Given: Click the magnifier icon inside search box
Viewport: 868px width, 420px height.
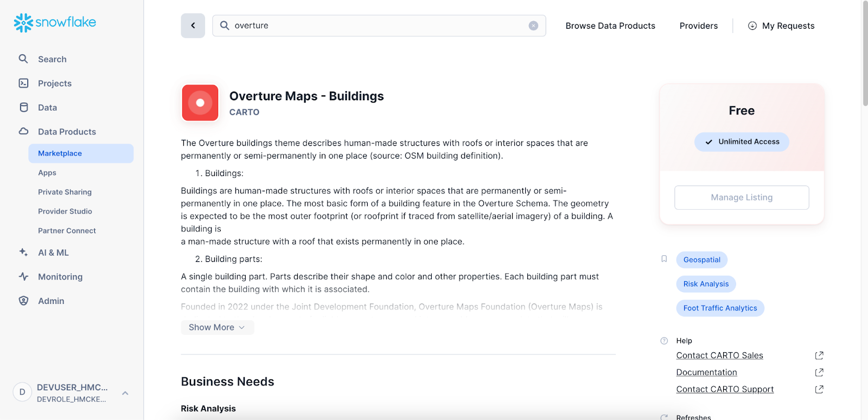Looking at the screenshot, I should (x=224, y=25).
